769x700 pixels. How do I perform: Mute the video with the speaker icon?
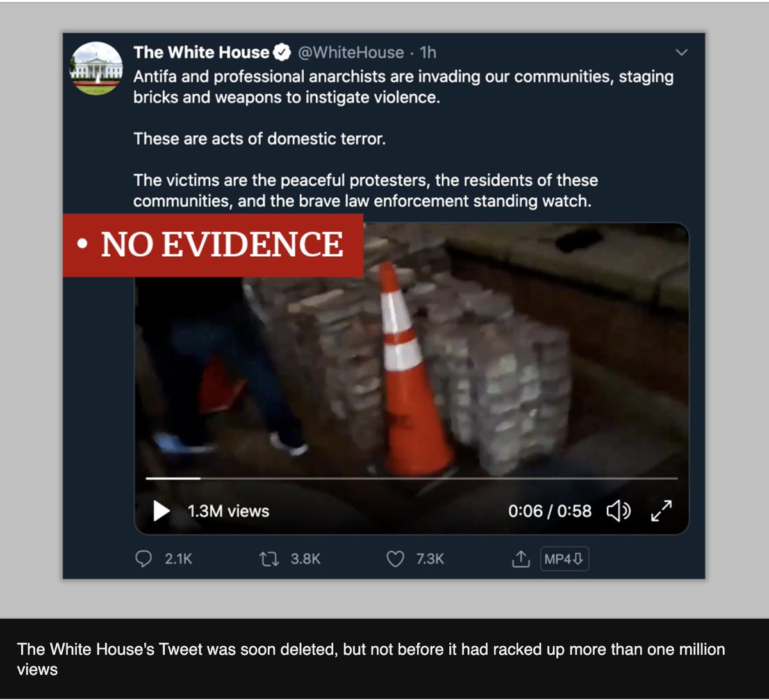coord(618,511)
